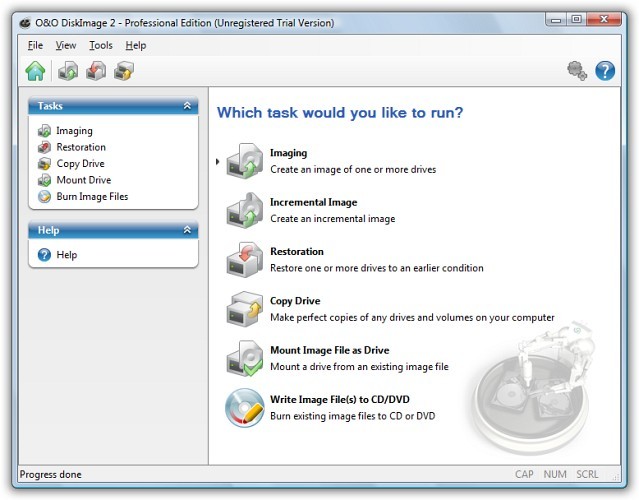Viewport: 639px width, 500px height.
Task: Click the CAP indicator in status bar
Action: [x=524, y=474]
